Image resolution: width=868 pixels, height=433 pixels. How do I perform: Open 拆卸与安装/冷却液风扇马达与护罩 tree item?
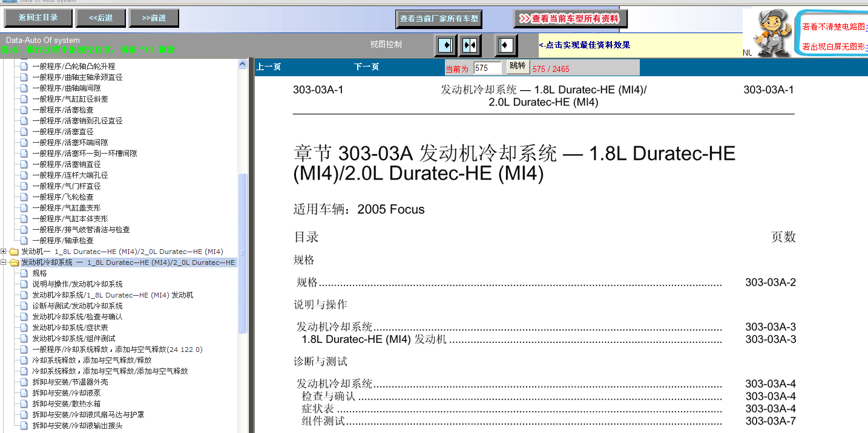[88, 415]
